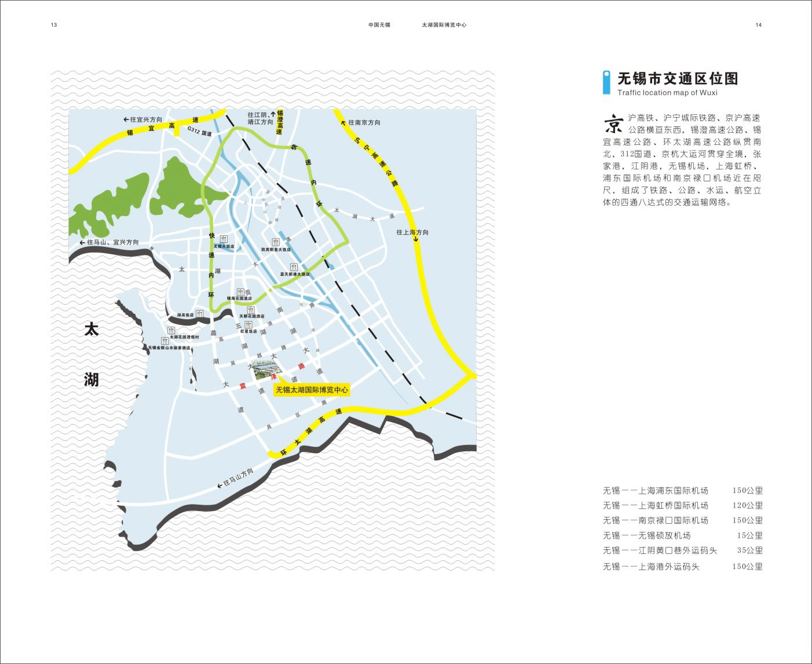Screen dimensions: 812x664
Task: Click the 往上海方向 direction label
Action: pos(412,232)
